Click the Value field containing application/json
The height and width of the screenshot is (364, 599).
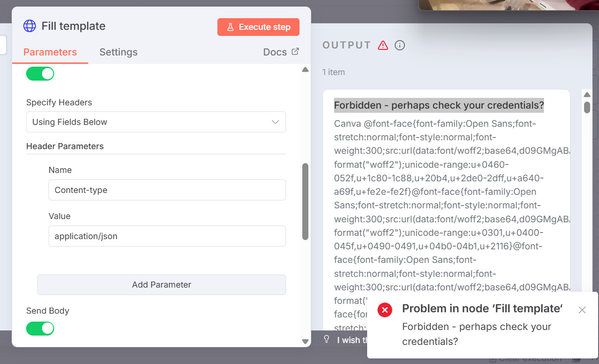[x=167, y=236]
